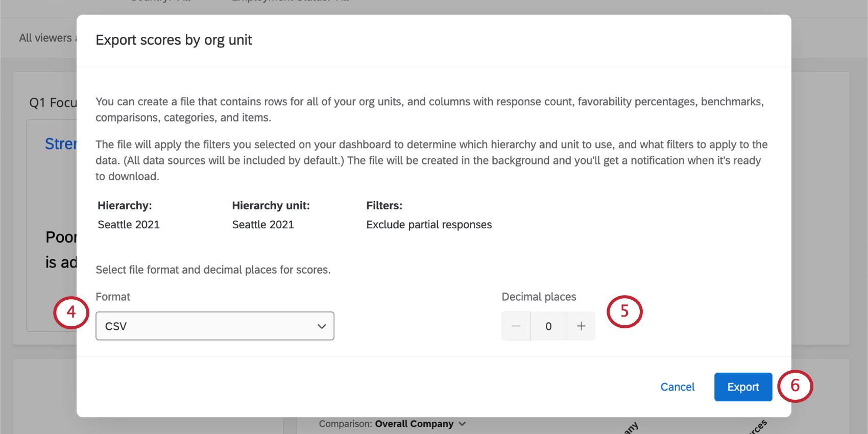Click the red circled number 6 marker
The width and height of the screenshot is (868, 434).
coord(795,386)
